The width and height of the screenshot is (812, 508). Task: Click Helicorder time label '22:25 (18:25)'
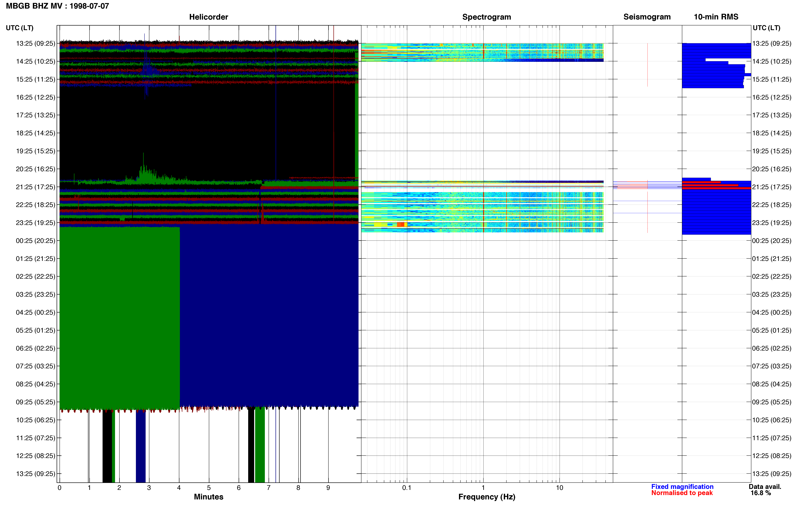tap(36, 205)
